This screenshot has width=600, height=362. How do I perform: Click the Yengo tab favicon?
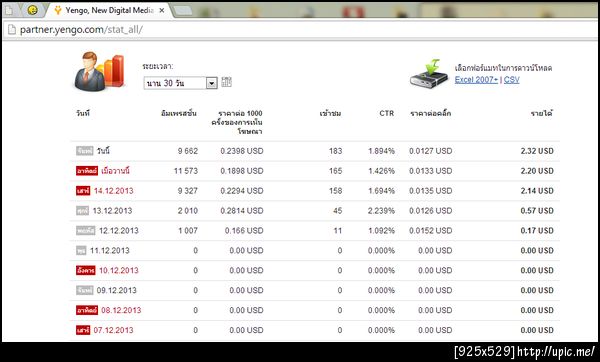click(x=57, y=10)
